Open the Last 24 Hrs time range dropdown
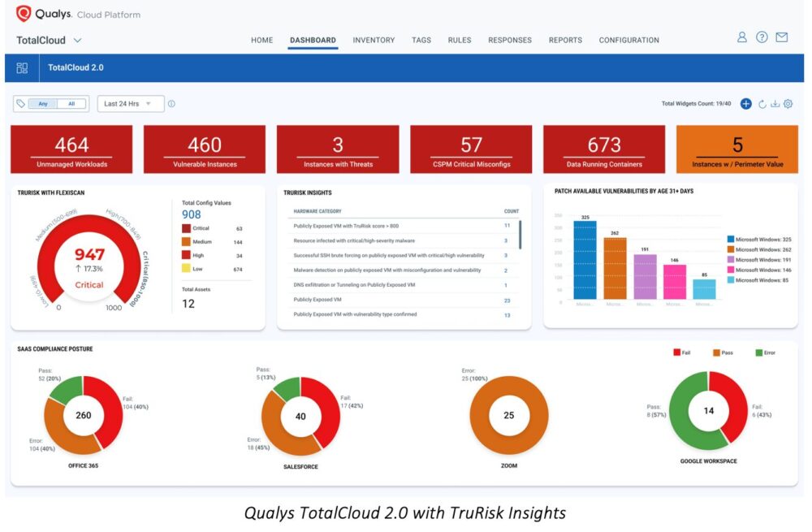This screenshot has width=812, height=532. [x=131, y=104]
